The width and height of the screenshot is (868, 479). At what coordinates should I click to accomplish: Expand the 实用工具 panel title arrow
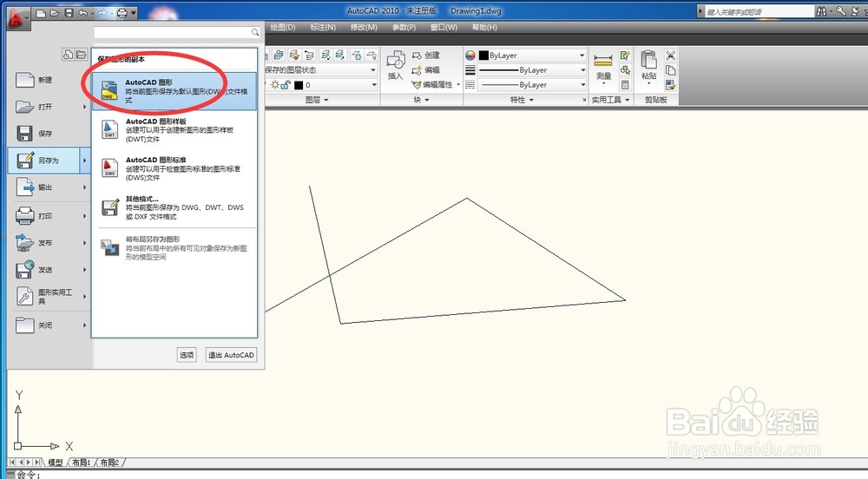628,100
